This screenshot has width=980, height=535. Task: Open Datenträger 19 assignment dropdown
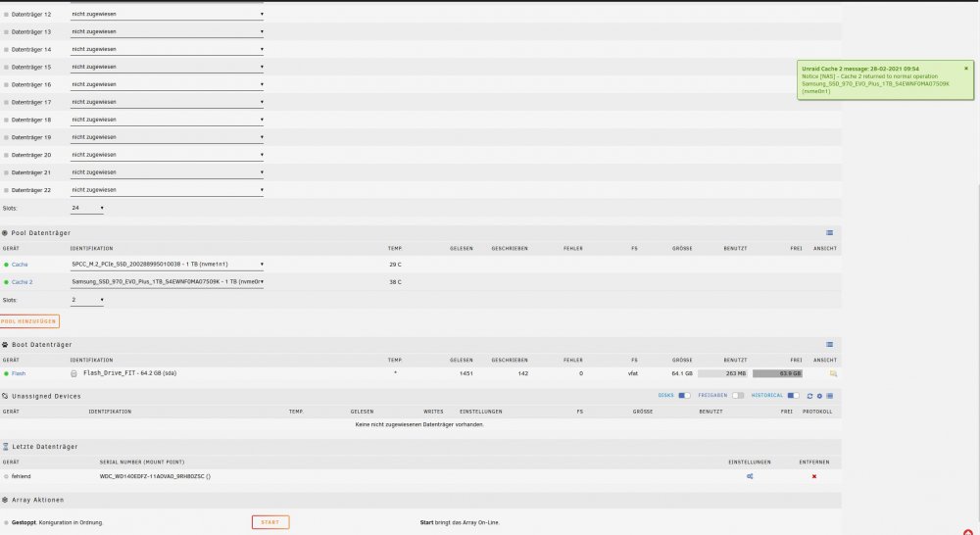click(x=167, y=137)
